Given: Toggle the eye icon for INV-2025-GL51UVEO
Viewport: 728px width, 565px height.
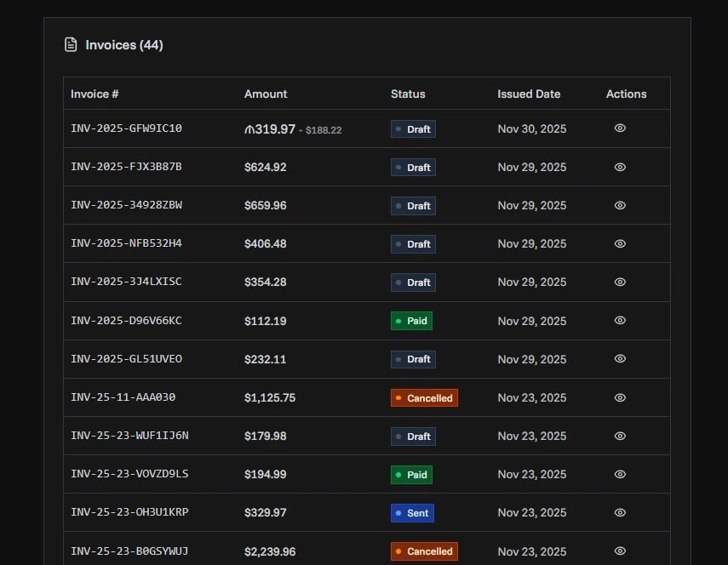Looking at the screenshot, I should (x=619, y=359).
